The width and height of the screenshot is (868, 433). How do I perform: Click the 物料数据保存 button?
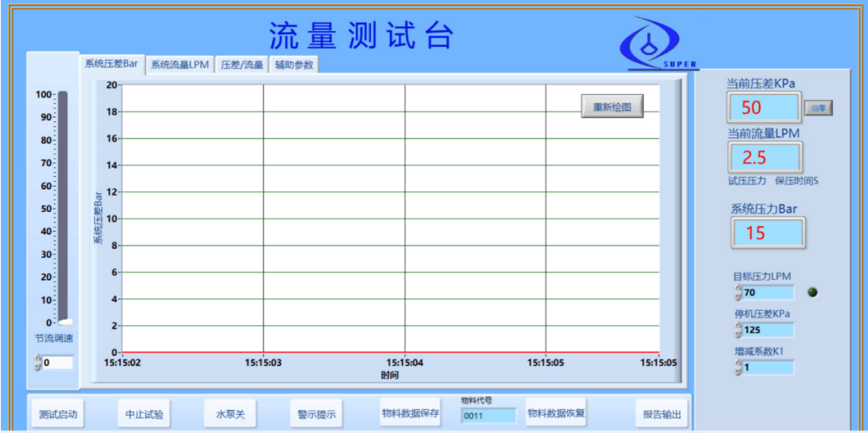coord(410,413)
